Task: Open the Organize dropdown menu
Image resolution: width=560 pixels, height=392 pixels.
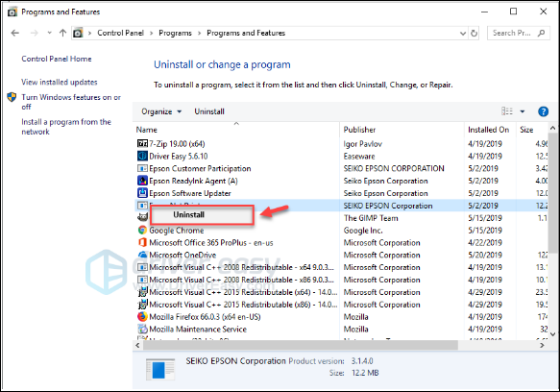Action: (161, 111)
